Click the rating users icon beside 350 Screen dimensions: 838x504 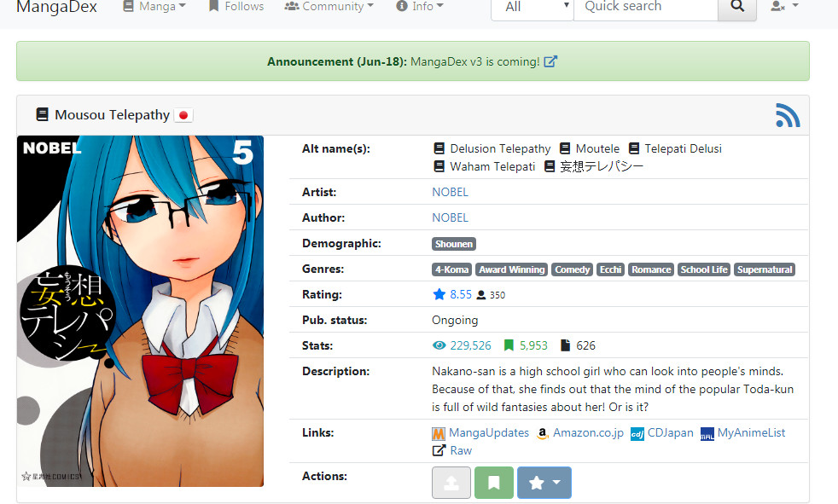(x=481, y=295)
